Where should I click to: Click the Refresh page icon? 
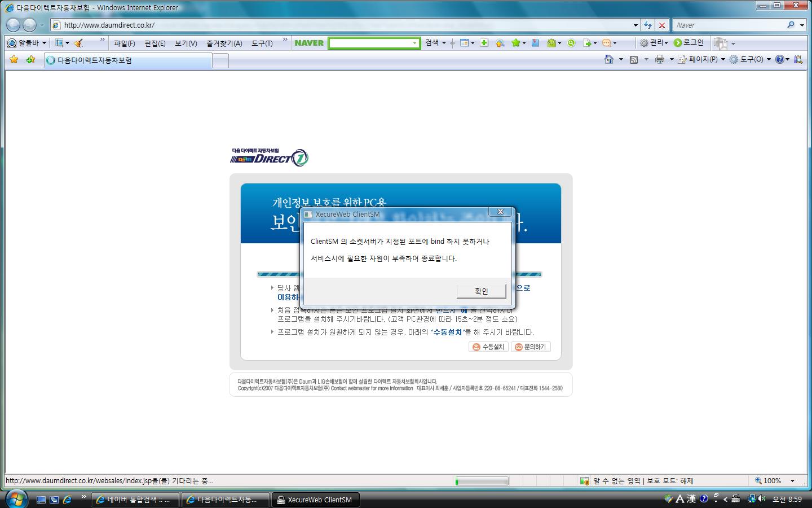(648, 25)
